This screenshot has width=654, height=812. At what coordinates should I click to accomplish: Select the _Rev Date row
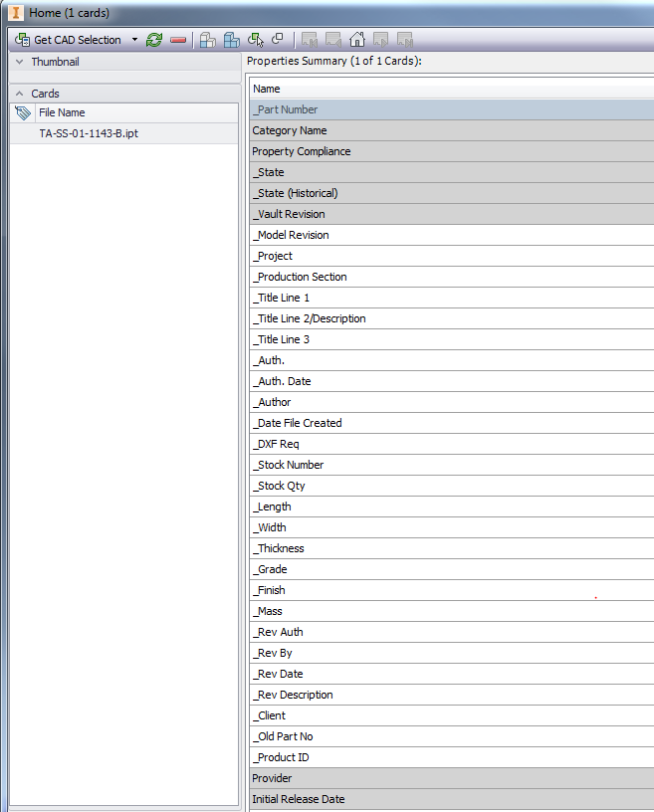451,674
